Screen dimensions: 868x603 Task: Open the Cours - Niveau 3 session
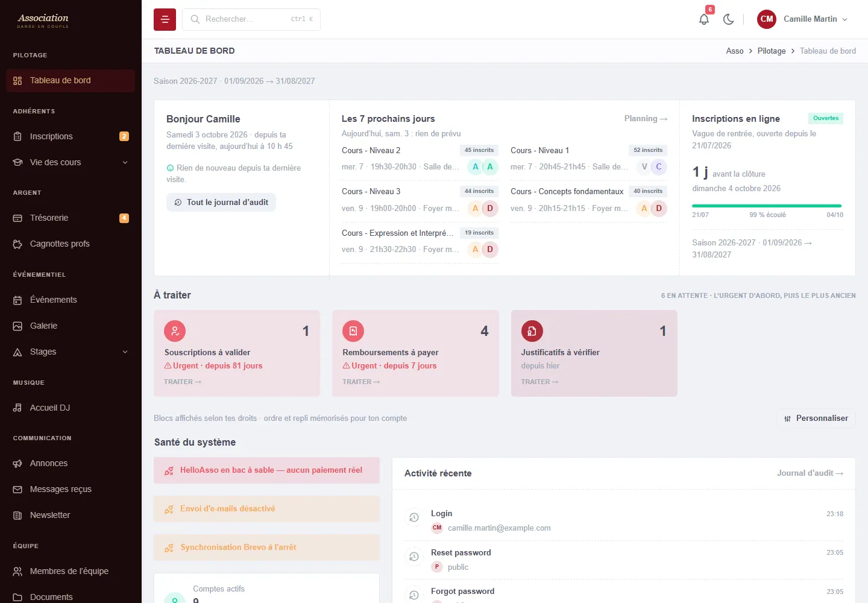coord(420,200)
